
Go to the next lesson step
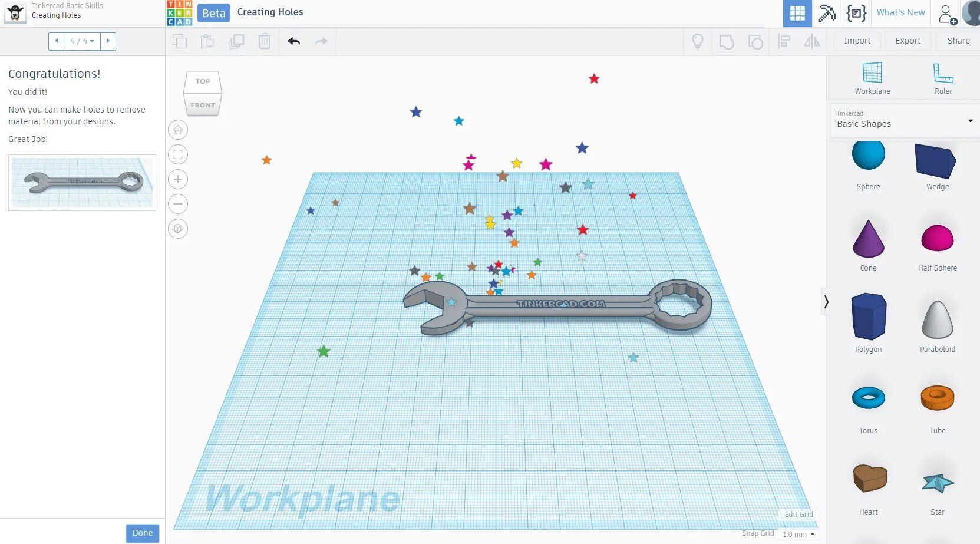(108, 41)
